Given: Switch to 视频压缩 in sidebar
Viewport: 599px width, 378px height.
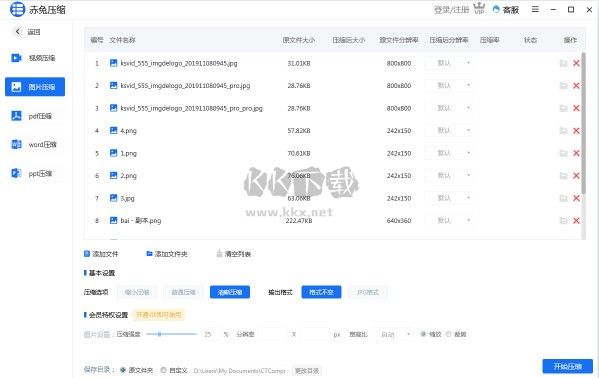Looking at the screenshot, I should 35,58.
